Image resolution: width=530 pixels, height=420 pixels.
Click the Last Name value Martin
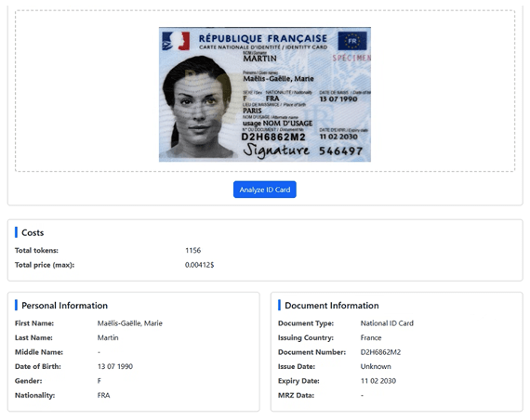(x=108, y=337)
